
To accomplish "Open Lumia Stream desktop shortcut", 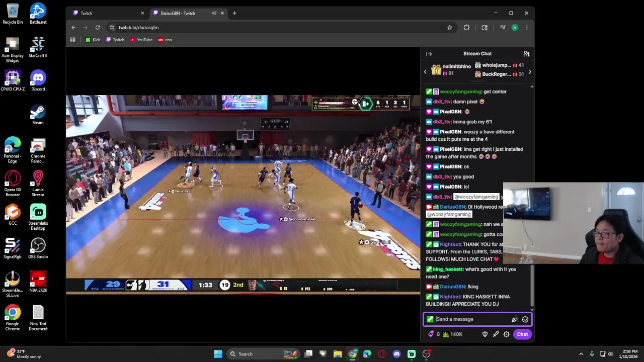I will pos(38,184).
